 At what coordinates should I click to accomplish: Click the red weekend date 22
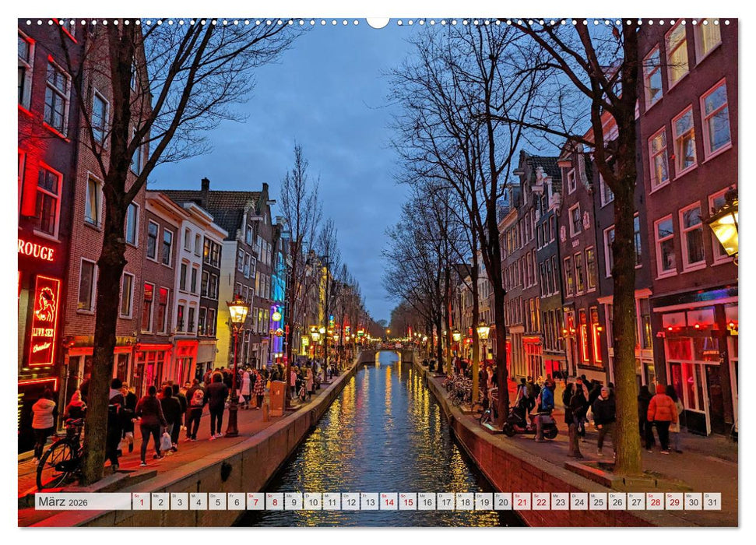pyautogui.click(x=540, y=504)
